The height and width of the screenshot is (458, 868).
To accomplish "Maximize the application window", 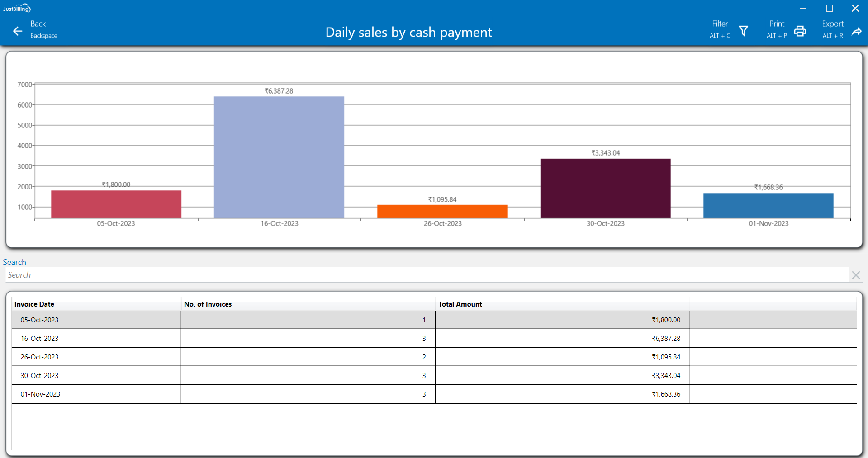I will click(x=829, y=8).
